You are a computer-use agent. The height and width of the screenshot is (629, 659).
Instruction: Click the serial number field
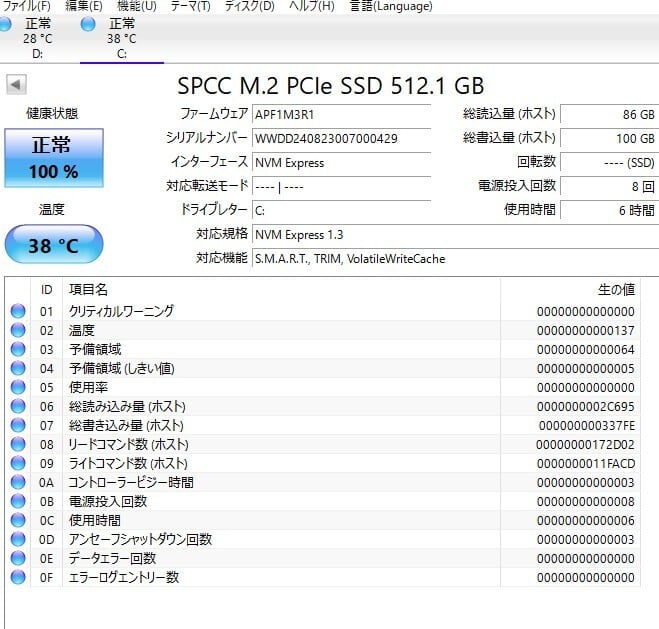click(x=340, y=138)
